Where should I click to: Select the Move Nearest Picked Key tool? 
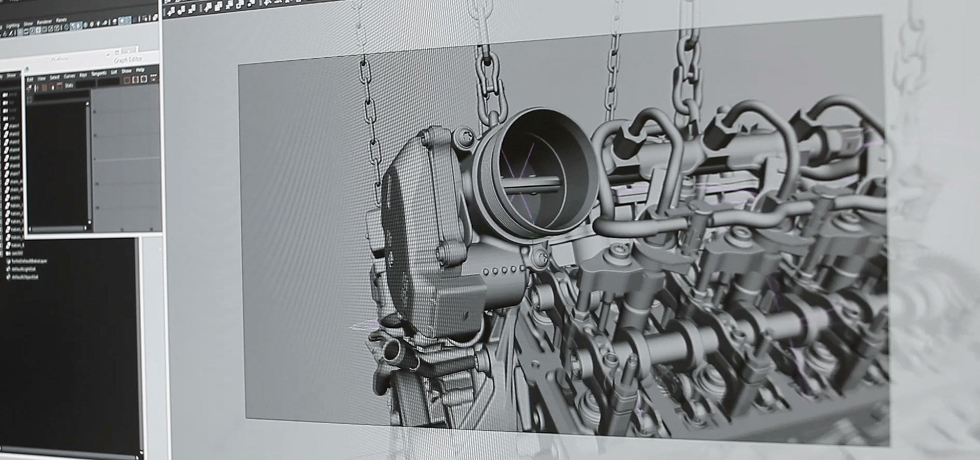point(29,88)
